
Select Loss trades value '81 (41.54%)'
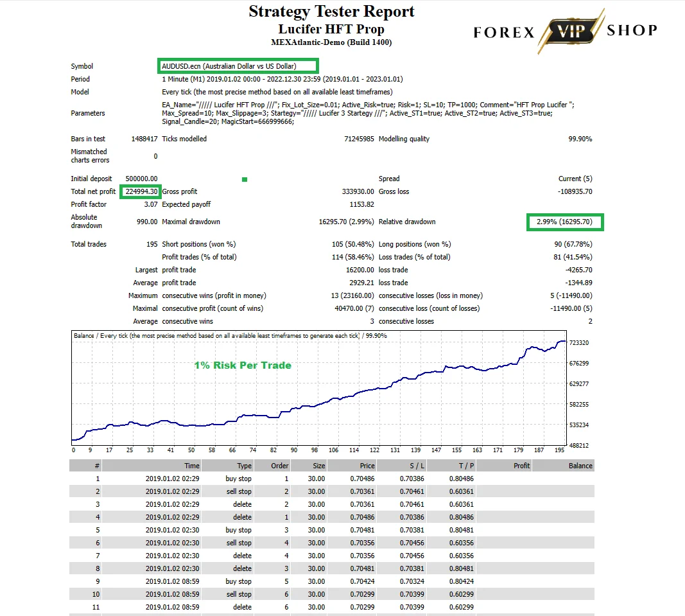573,257
